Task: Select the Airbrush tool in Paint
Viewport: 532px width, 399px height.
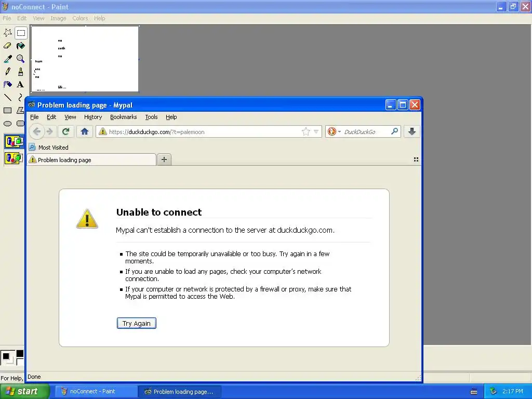Action: 7,85
